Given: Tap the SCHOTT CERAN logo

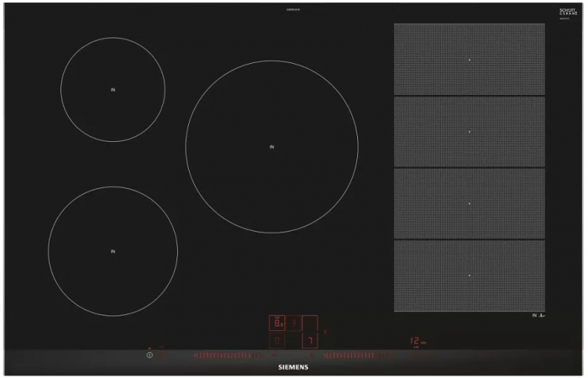Looking at the screenshot, I should [x=568, y=13].
